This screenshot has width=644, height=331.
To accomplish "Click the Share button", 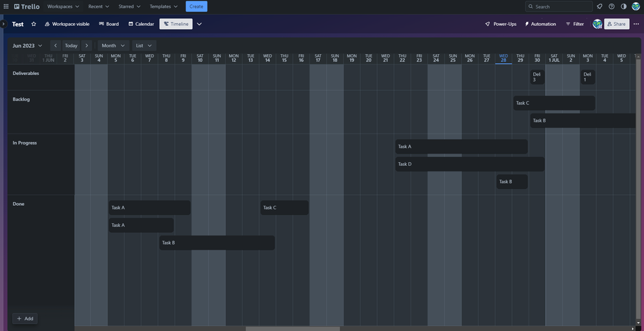I will 616,24.
